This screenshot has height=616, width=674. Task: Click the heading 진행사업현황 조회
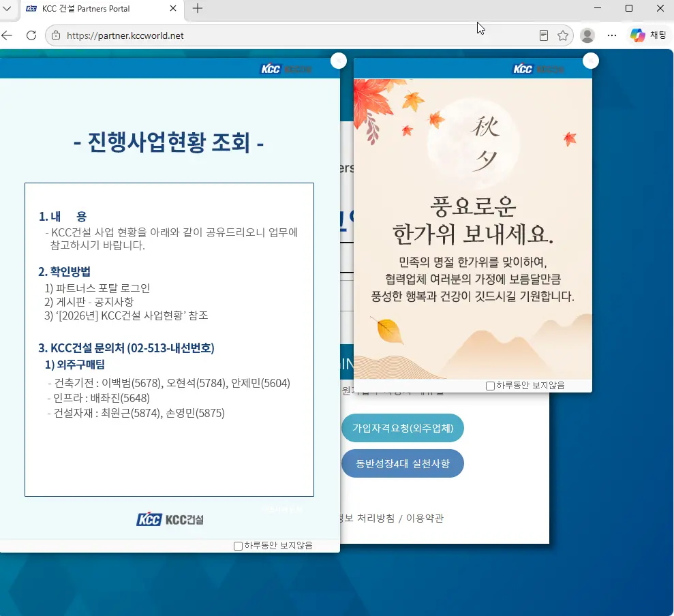(x=169, y=142)
